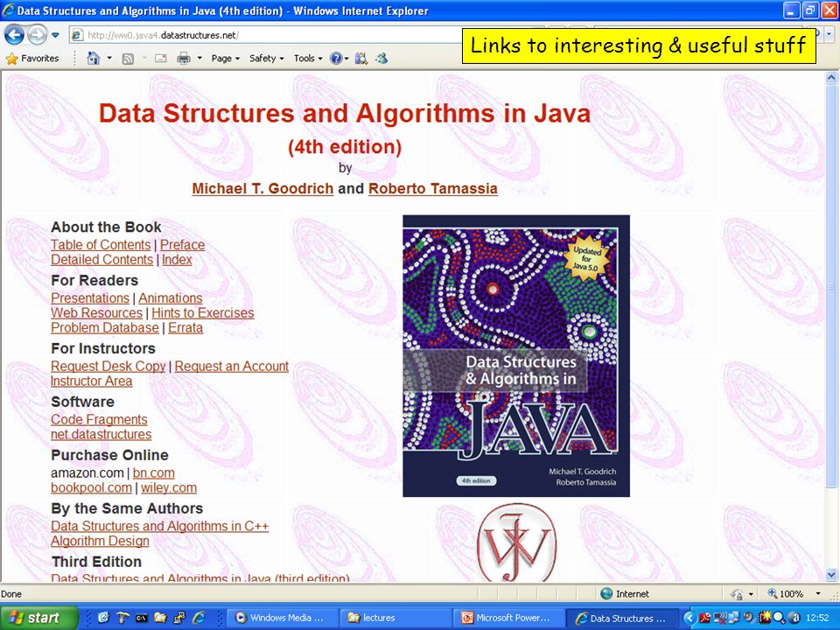Expand the zoom level 100% dropdown
This screenshot has height=630, width=840.
(x=818, y=593)
